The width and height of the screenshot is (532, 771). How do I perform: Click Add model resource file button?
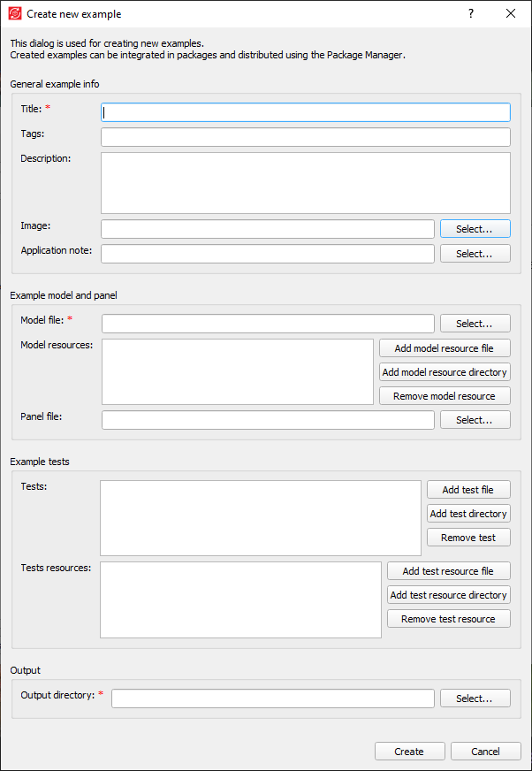pyautogui.click(x=445, y=348)
